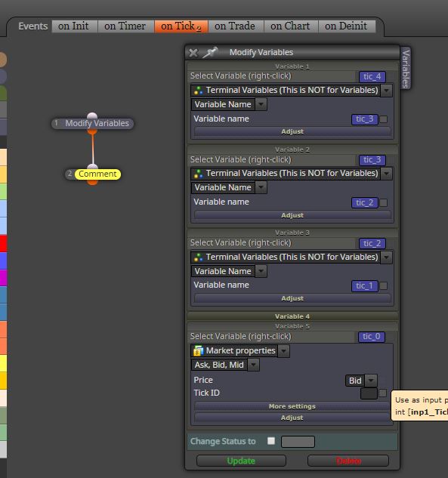Click the tic_4 variable chip in Variable 1
Viewport: 448px width, 478px height.
tap(372, 77)
